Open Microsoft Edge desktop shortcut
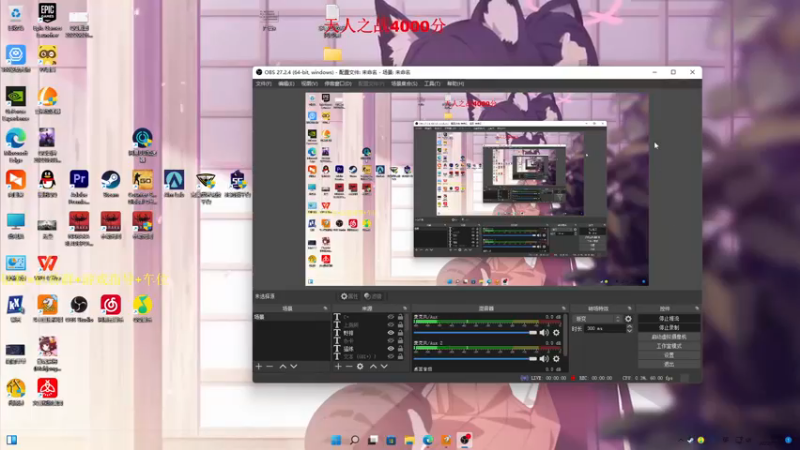The width and height of the screenshot is (800, 450). (x=16, y=145)
